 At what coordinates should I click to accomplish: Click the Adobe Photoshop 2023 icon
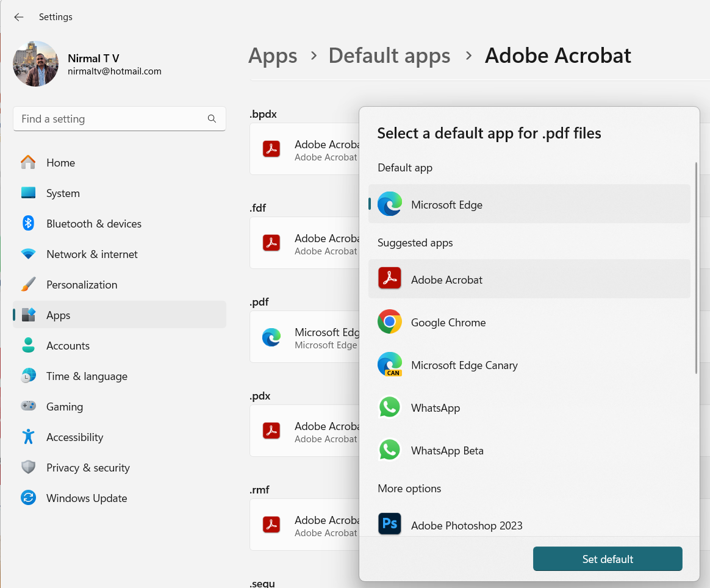point(389,524)
